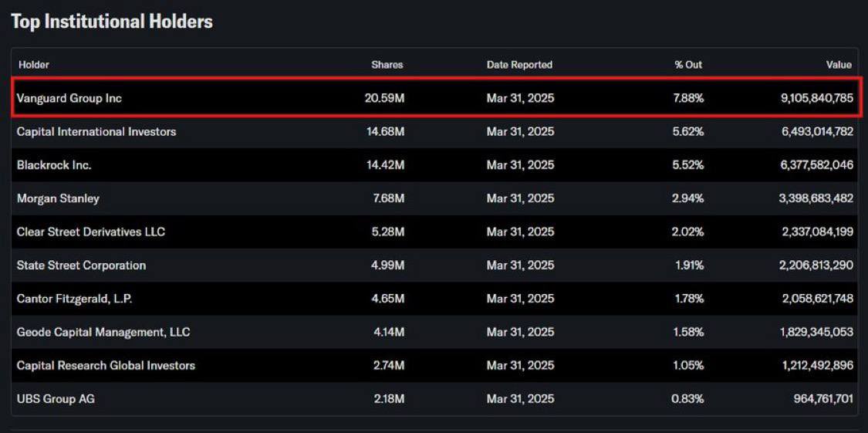The image size is (868, 433).
Task: Click the 7.88% out value
Action: pos(688,99)
